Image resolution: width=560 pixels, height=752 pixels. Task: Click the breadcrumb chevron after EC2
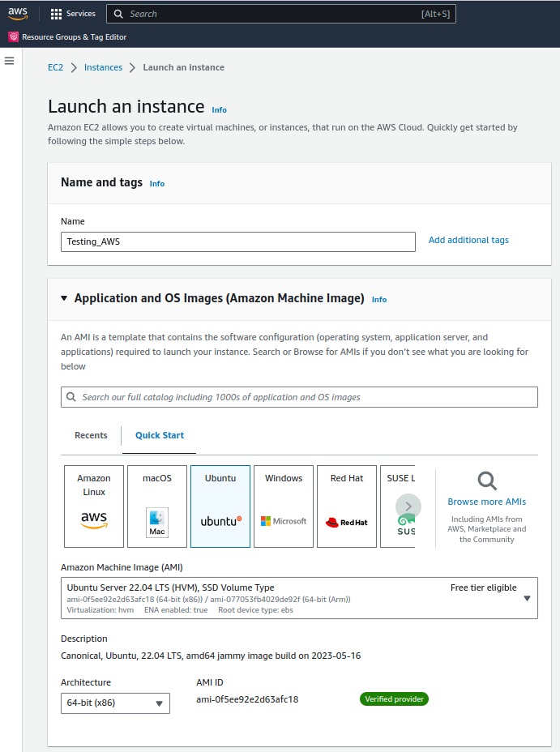(74, 67)
